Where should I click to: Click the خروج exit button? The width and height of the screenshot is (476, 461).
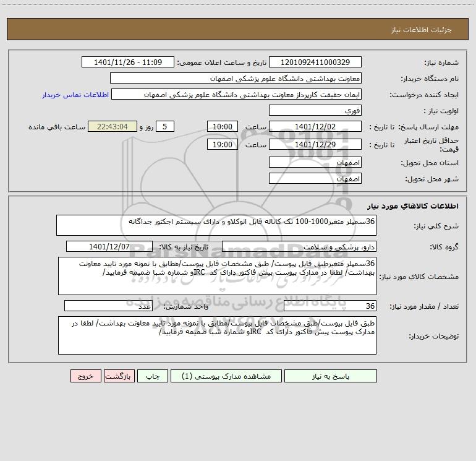tap(85, 376)
